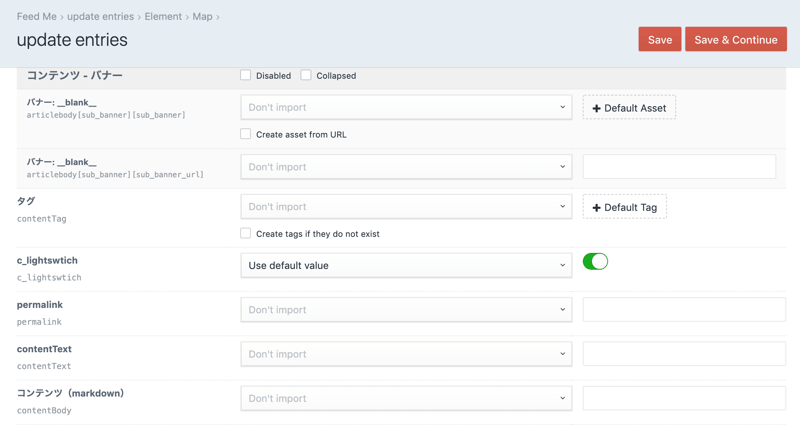Check the Collapsed checkbox
Screen dimensions: 800x434
coord(306,75)
